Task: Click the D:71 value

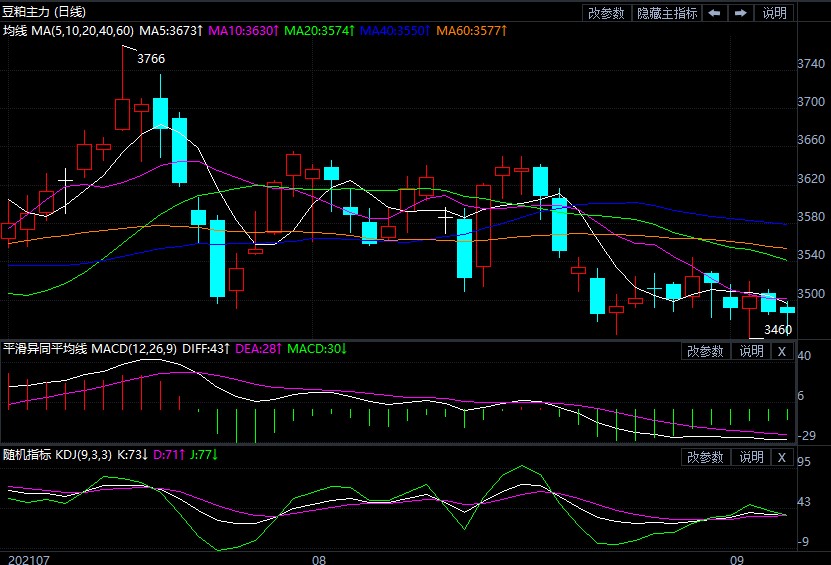Action: 169,455
